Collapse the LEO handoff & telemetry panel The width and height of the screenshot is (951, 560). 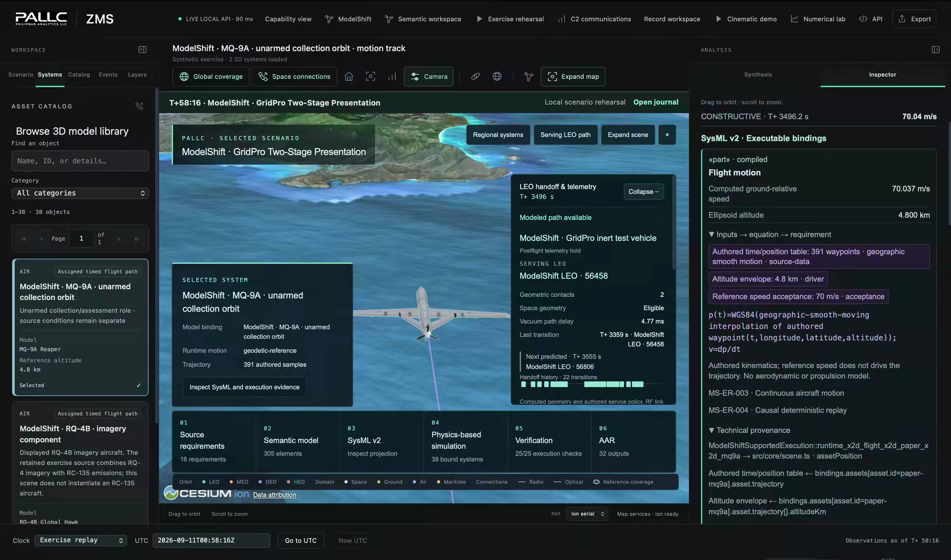[x=643, y=192]
